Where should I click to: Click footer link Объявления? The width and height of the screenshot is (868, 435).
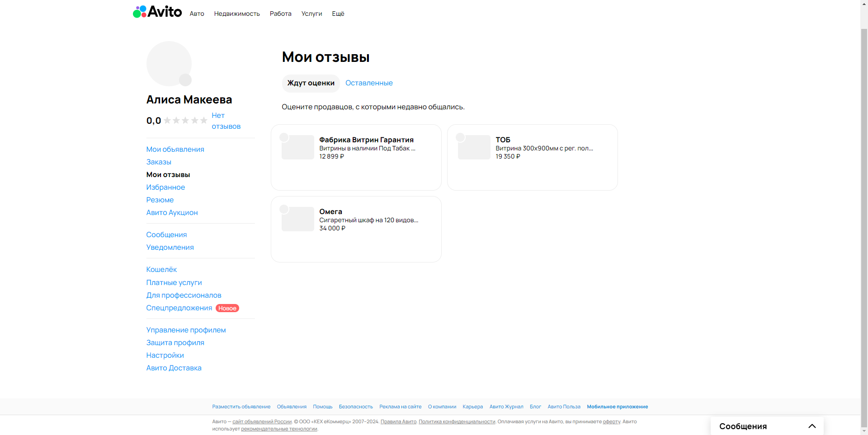pyautogui.click(x=292, y=407)
